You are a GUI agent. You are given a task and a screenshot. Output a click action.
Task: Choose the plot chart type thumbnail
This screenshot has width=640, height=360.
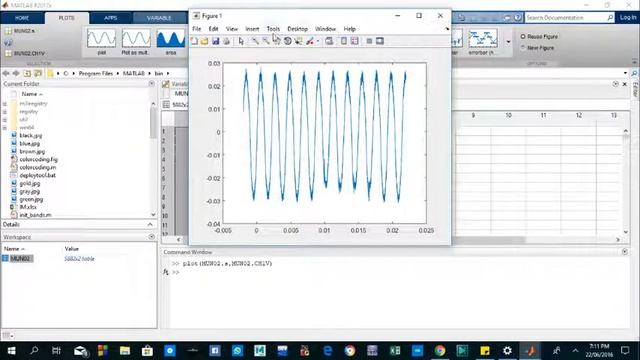[x=101, y=41]
